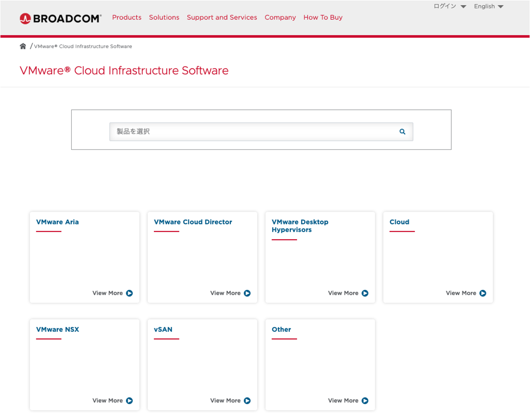Click the arrow icon on VMware NSX card
Viewport: 530px width, 420px height.
click(129, 401)
